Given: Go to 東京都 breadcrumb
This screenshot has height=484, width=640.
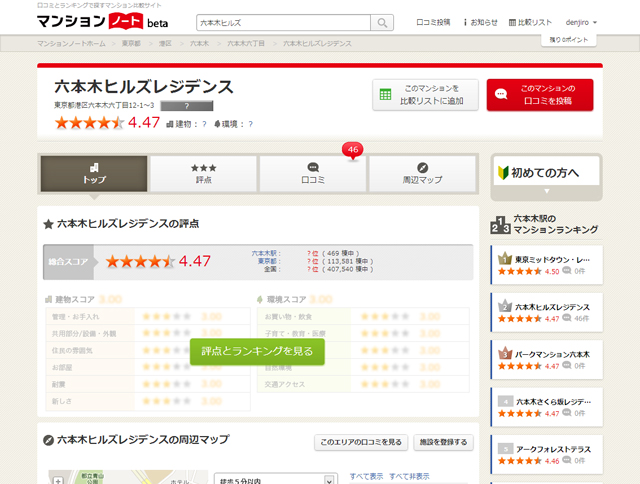Looking at the screenshot, I should [131, 43].
